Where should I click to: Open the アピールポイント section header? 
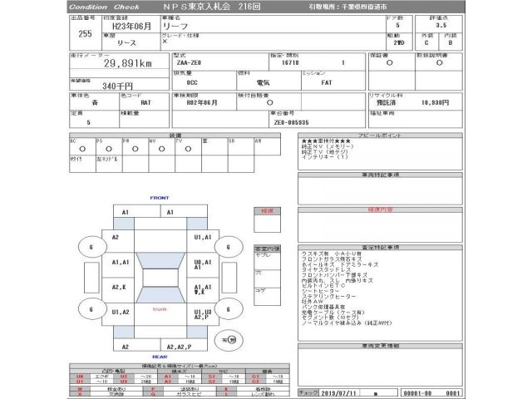pos(381,134)
